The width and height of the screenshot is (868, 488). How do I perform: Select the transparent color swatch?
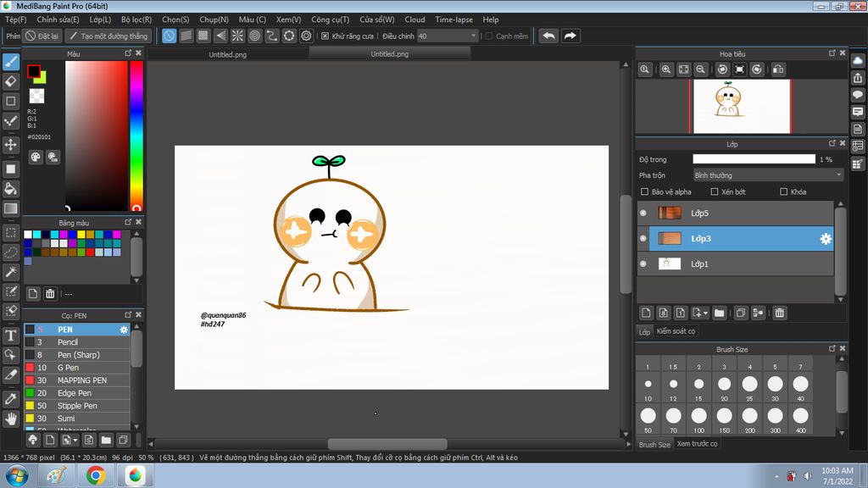[36, 97]
